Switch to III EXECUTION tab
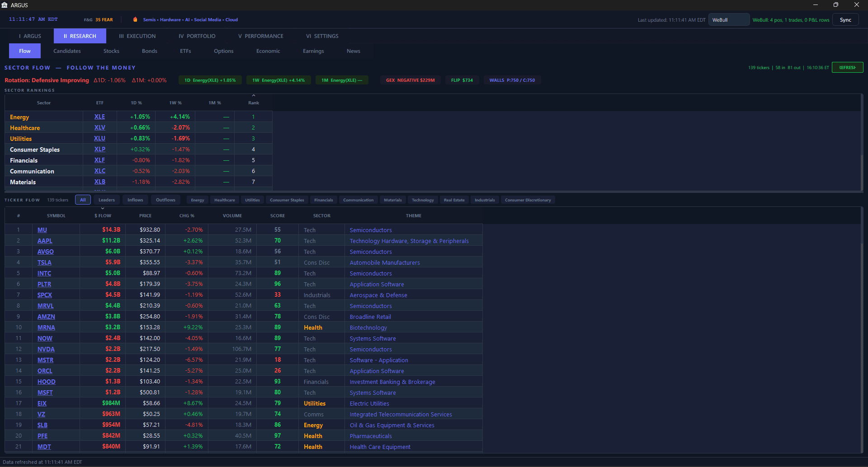 pos(137,36)
